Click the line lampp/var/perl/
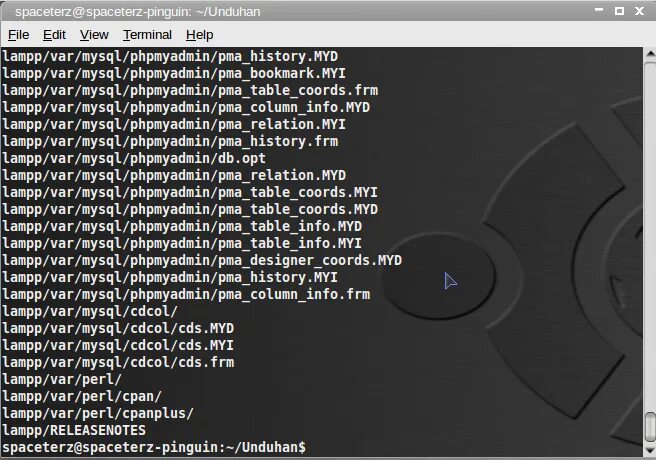Image resolution: width=656 pixels, height=460 pixels. click(62, 379)
